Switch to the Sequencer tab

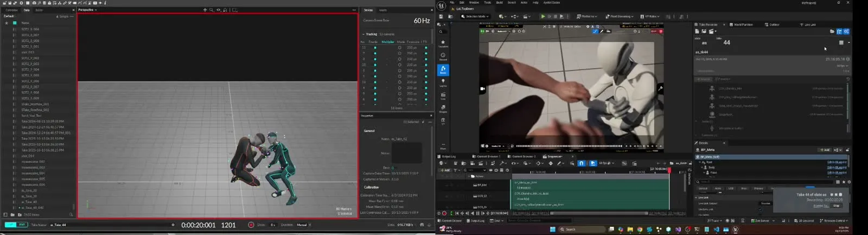click(554, 156)
